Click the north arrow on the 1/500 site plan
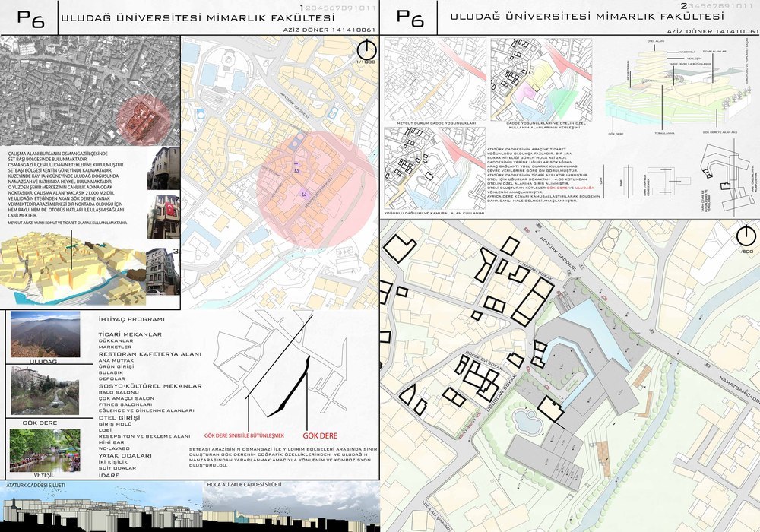 [x=746, y=236]
